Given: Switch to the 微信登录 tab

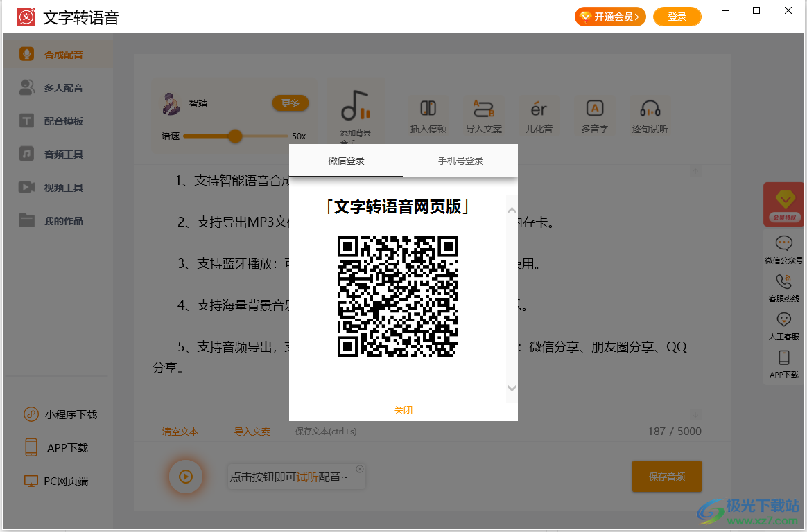Looking at the screenshot, I should pyautogui.click(x=347, y=161).
